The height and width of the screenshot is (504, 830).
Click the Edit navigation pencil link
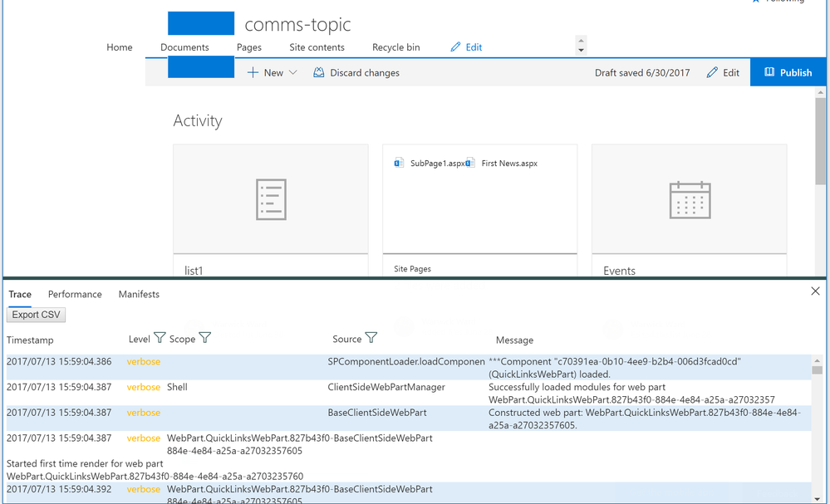click(x=466, y=47)
